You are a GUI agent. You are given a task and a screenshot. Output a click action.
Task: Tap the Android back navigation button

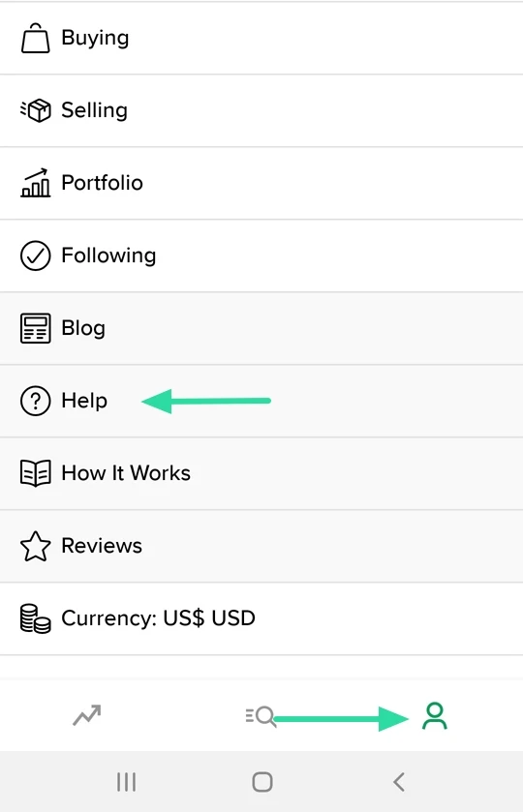click(x=399, y=782)
